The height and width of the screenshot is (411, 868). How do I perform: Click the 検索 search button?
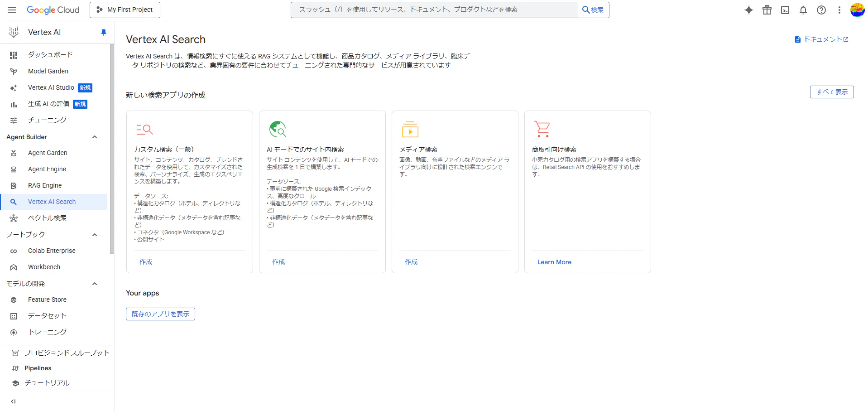[x=593, y=10]
